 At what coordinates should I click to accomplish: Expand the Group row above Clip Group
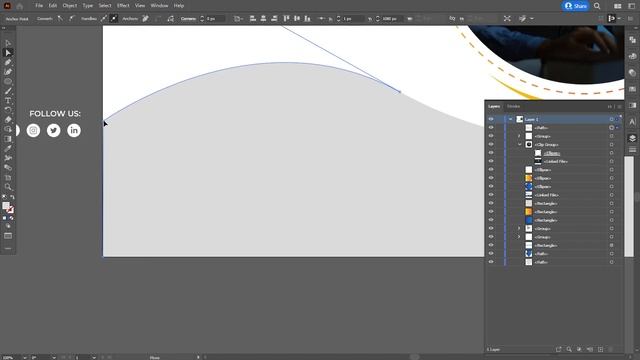(519, 136)
